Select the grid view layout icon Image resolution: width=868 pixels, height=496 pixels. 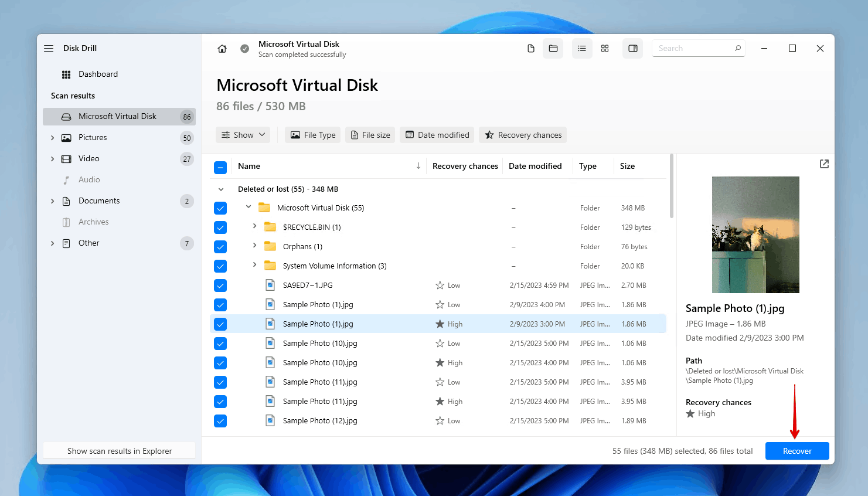pos(605,49)
